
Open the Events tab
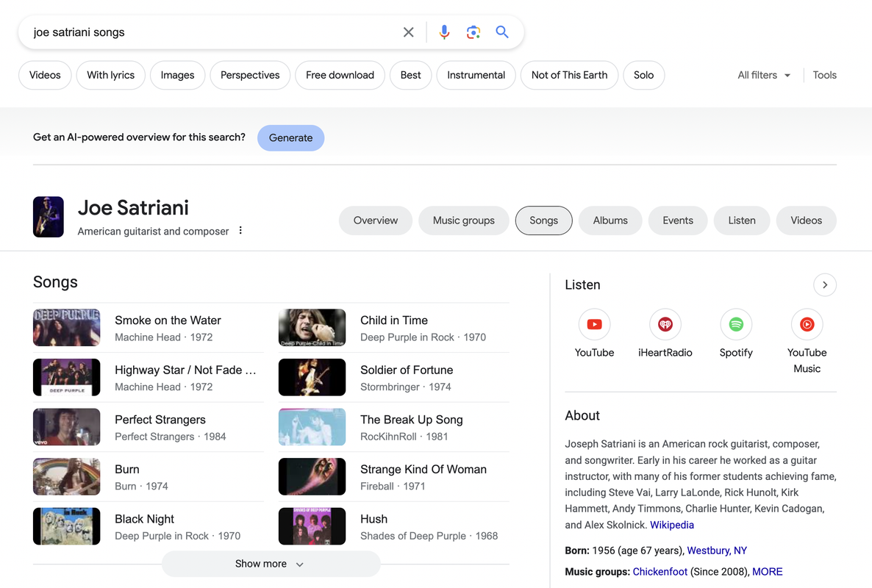click(678, 220)
